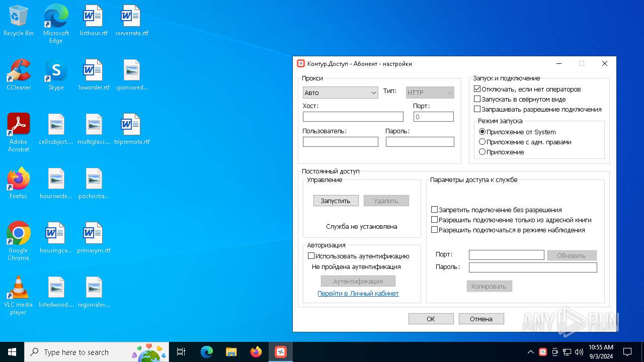Open the notification center icon
This screenshot has width=644, height=362.
627,352
